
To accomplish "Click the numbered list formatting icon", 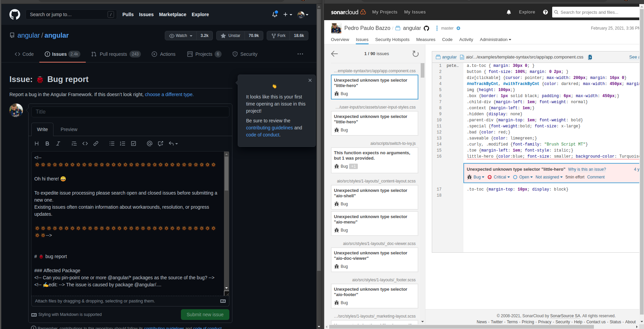I will (122, 143).
